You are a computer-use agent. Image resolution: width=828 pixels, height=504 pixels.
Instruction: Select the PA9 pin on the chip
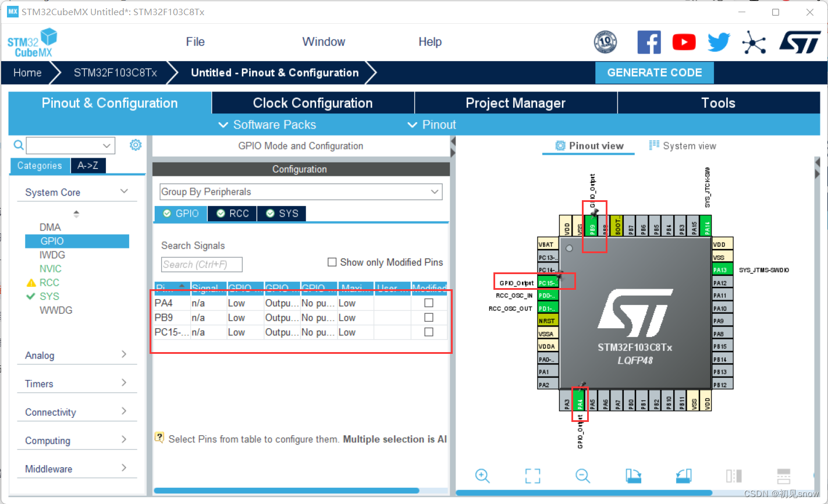(722, 321)
